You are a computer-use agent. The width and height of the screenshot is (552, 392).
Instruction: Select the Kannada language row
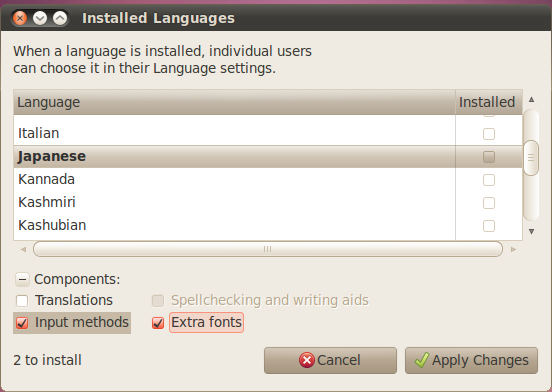point(268,179)
